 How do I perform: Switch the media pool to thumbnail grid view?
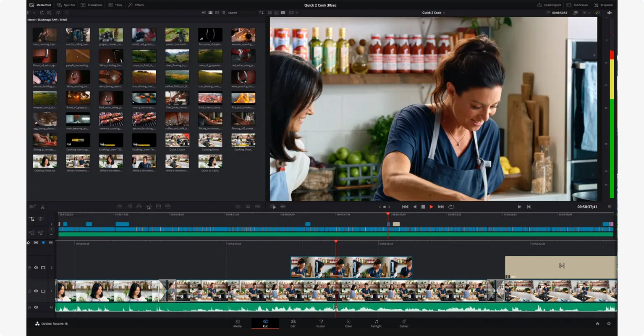point(210,13)
